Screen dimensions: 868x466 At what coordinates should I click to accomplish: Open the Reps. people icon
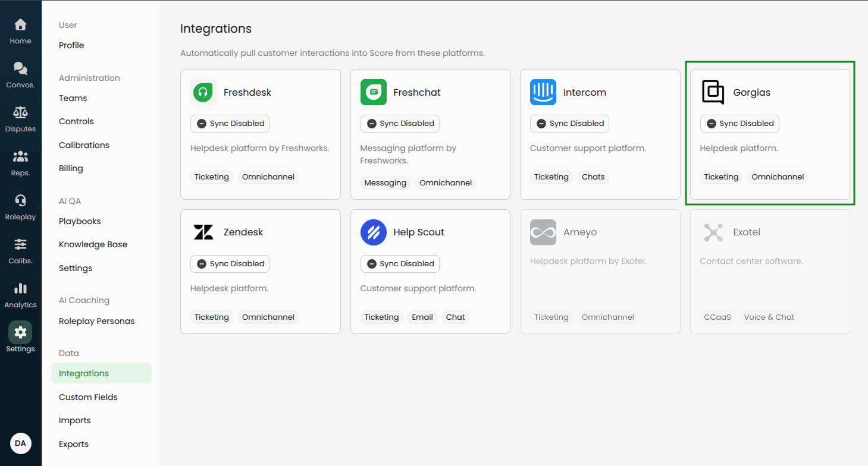click(x=20, y=157)
